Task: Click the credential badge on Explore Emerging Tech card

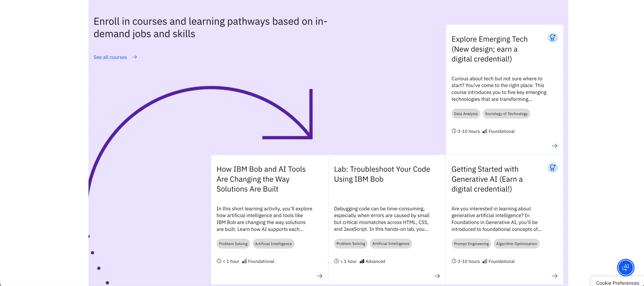Action: (x=553, y=38)
